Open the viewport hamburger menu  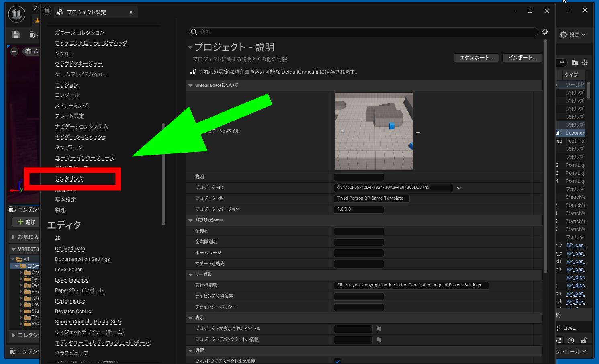(14, 51)
